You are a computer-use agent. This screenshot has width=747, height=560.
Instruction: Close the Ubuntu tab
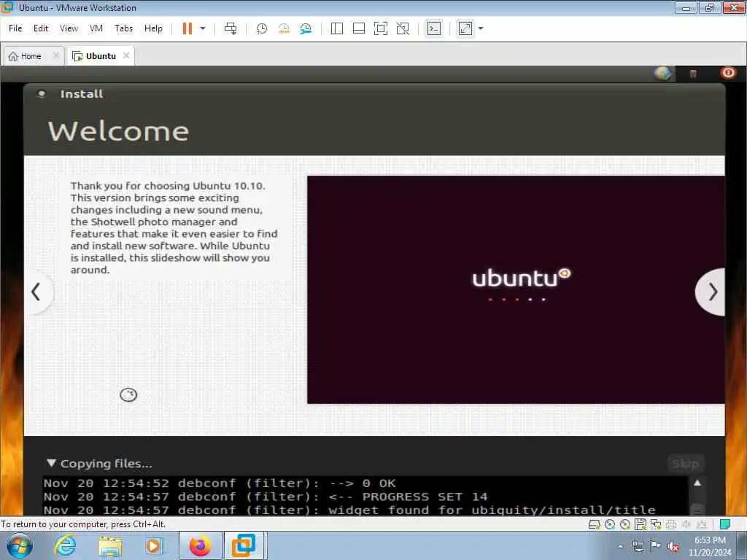126,55
